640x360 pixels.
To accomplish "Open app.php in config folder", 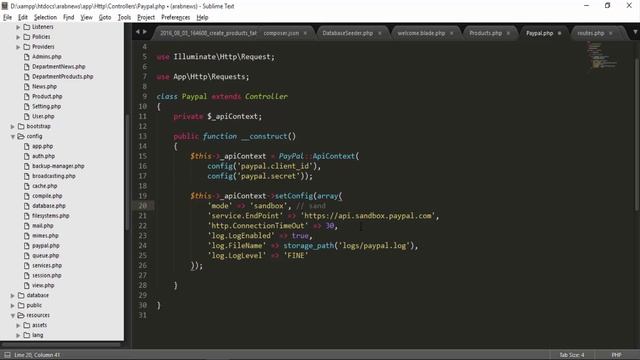I will [x=42, y=146].
